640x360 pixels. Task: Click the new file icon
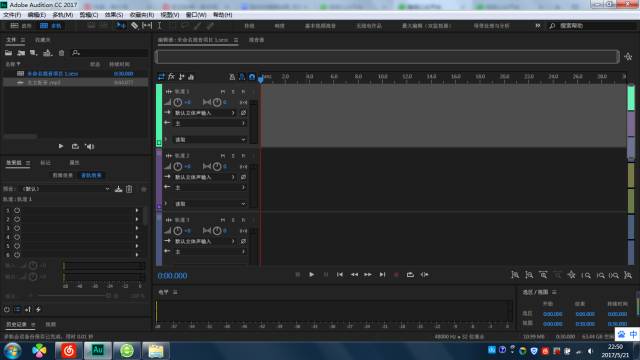(33, 53)
